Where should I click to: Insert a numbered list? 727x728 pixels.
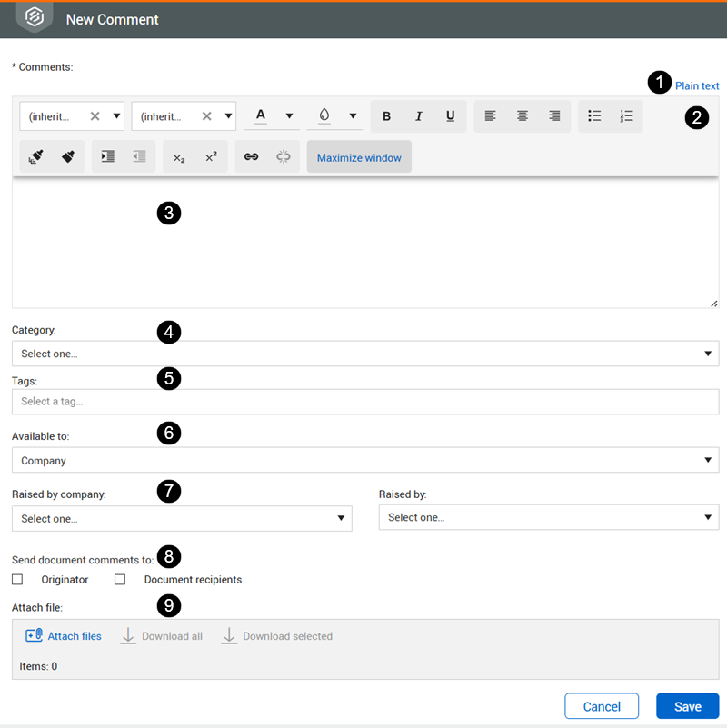[x=626, y=116]
